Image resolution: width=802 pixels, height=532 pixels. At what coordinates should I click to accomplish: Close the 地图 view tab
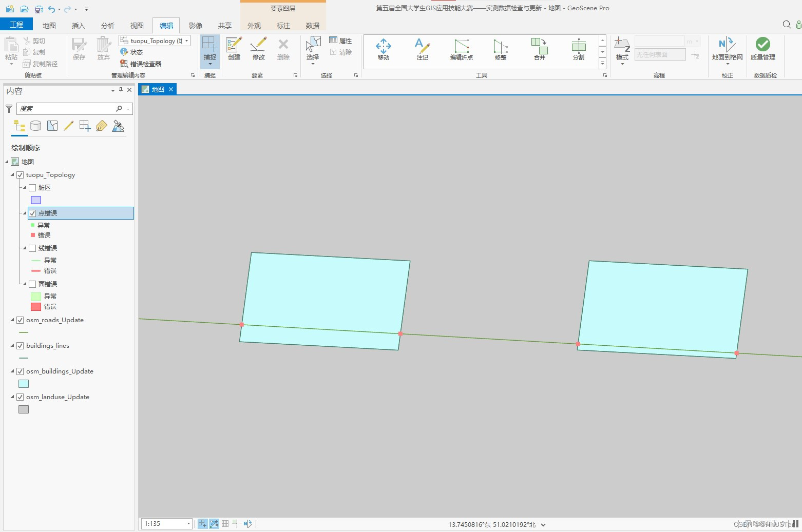pyautogui.click(x=171, y=89)
